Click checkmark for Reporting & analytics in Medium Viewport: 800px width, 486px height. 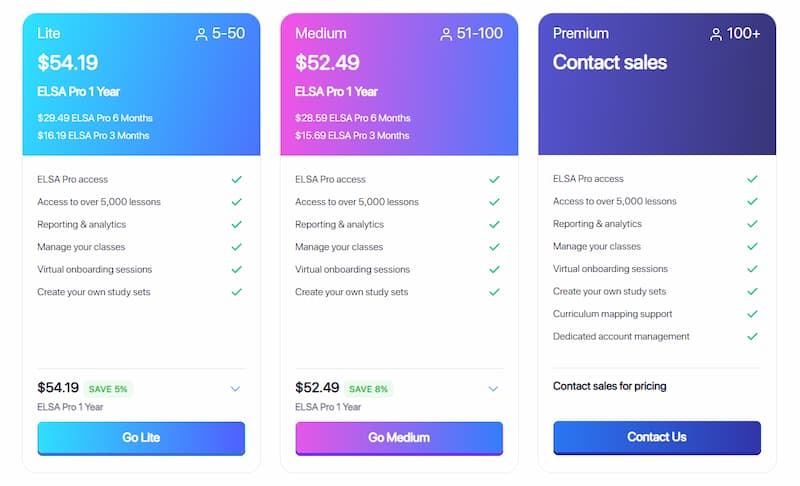[x=494, y=224]
